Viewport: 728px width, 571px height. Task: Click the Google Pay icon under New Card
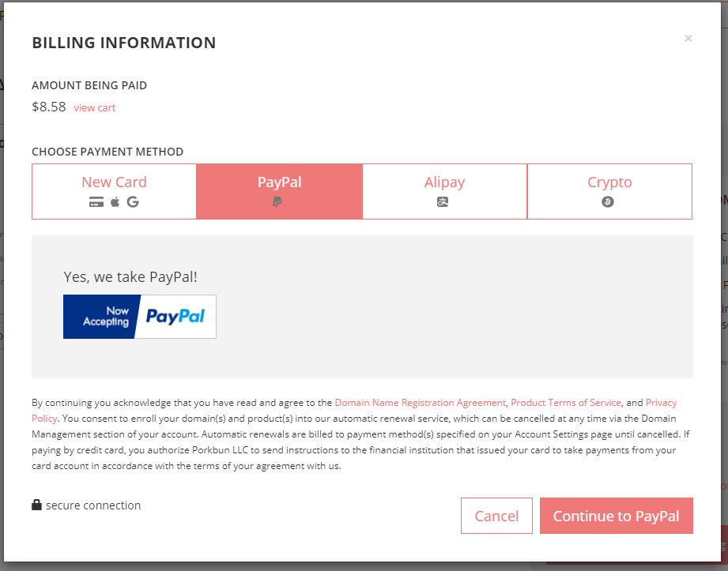coord(134,201)
